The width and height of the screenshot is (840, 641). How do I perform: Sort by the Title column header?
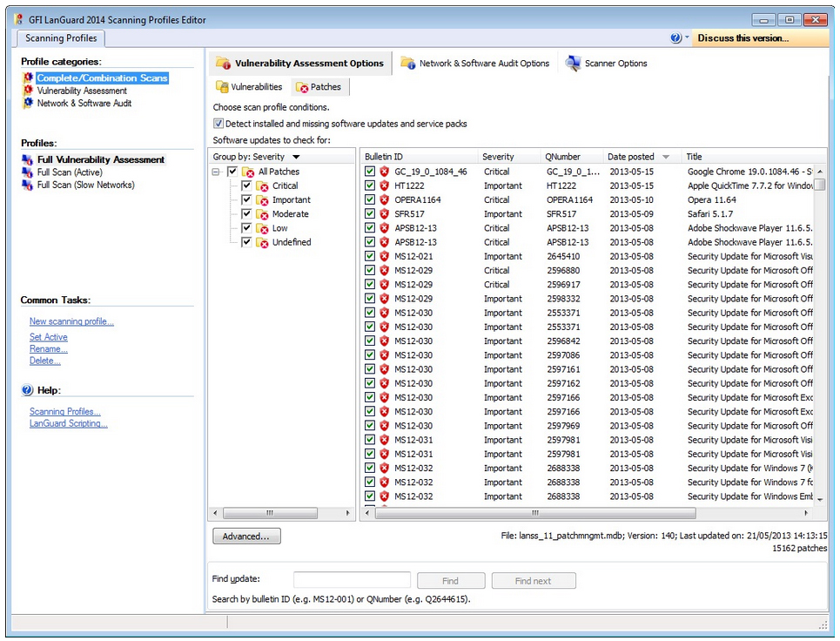(x=753, y=157)
